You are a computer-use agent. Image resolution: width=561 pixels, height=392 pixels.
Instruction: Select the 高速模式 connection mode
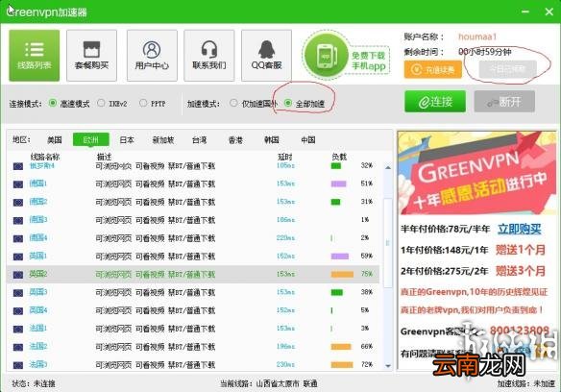click(53, 103)
